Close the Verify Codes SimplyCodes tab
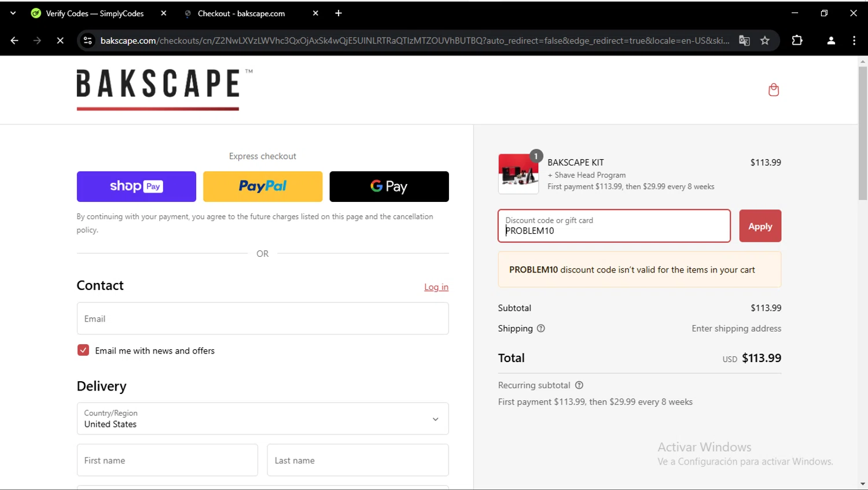 [164, 13]
